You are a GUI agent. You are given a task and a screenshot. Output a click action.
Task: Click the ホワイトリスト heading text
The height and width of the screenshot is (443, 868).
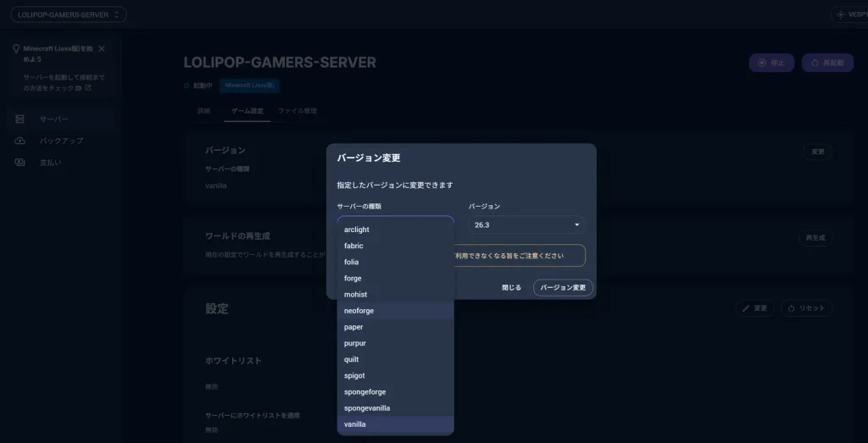pos(234,361)
